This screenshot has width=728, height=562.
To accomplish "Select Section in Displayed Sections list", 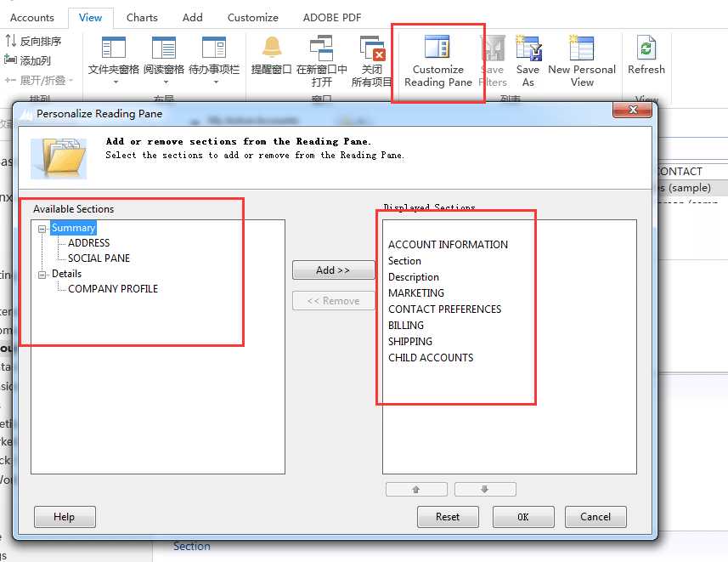I will [x=404, y=261].
